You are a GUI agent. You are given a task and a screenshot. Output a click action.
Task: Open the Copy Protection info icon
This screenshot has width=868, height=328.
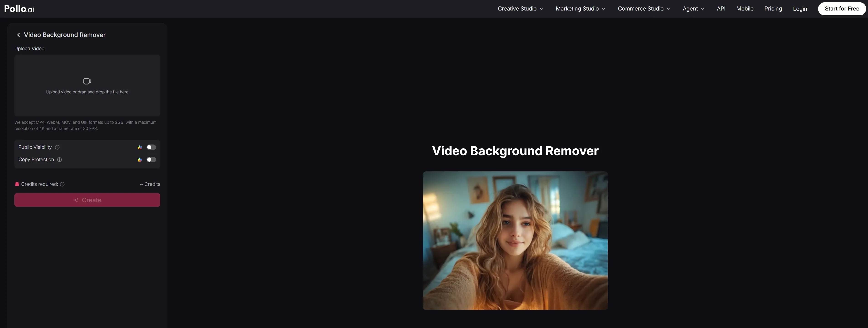point(60,160)
